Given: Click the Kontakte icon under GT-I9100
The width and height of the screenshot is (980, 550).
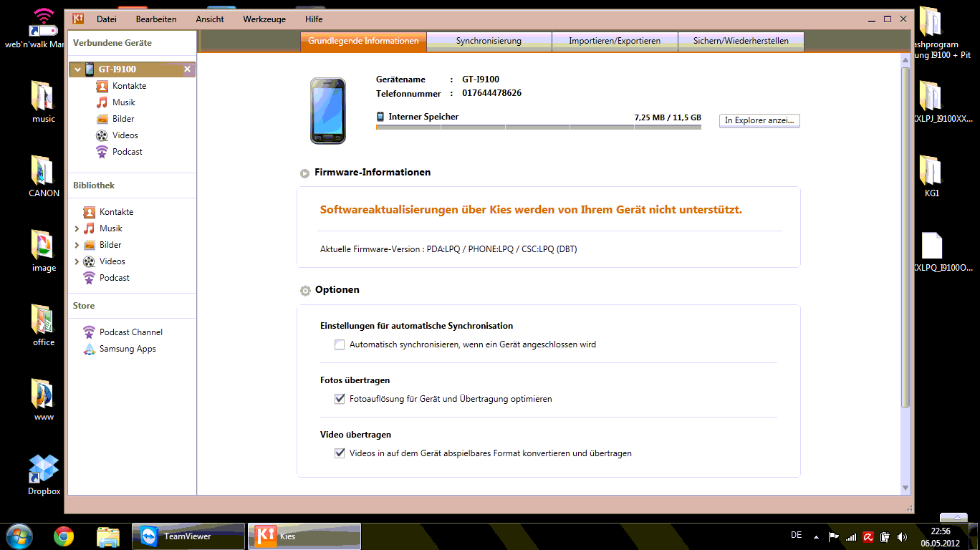Looking at the screenshot, I should 102,86.
